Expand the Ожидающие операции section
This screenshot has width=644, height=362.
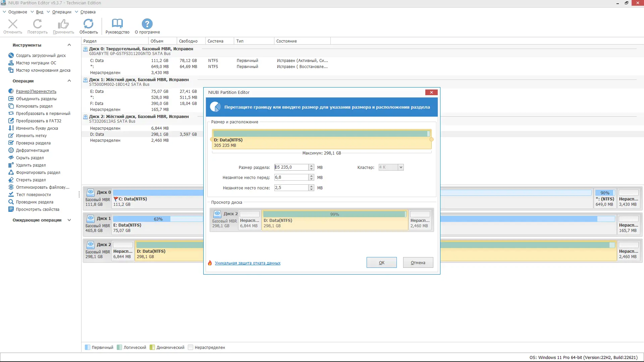click(69, 220)
